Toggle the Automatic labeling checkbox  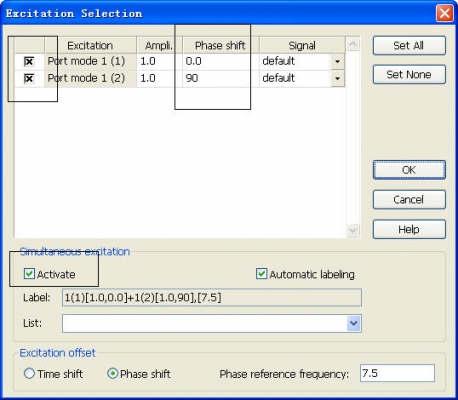coord(261,274)
